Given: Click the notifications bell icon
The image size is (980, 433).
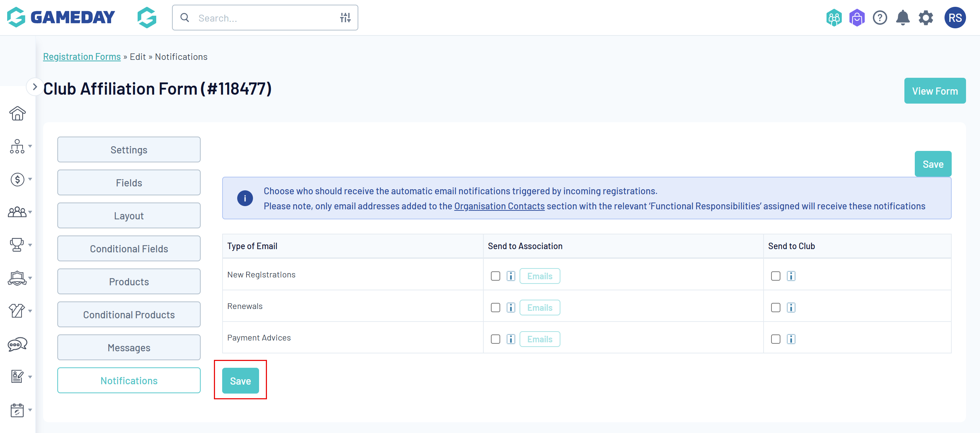Looking at the screenshot, I should 902,18.
